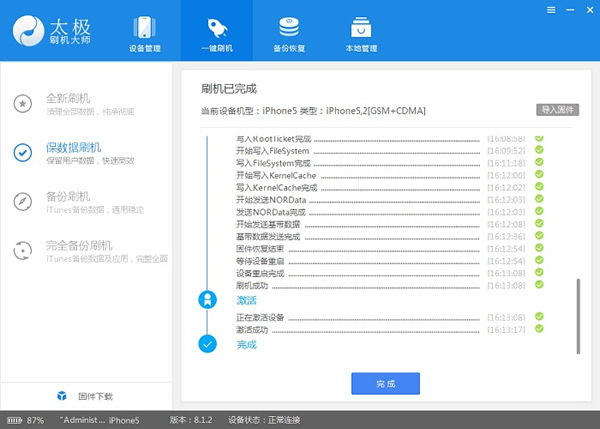Switch to the 备份恢复 backup restore tab
600x429 pixels.
pyautogui.click(x=288, y=33)
